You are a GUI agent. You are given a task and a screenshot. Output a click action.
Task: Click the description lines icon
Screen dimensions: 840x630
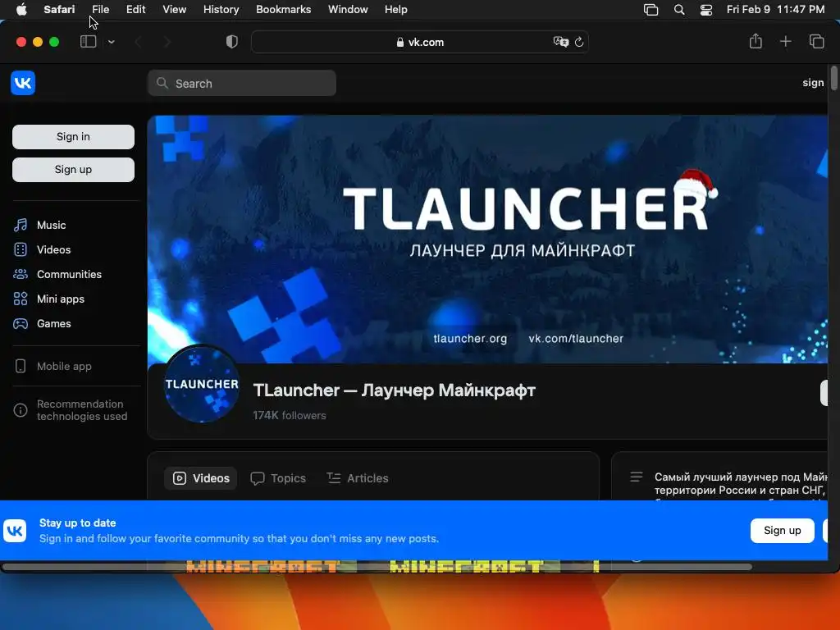pos(637,477)
